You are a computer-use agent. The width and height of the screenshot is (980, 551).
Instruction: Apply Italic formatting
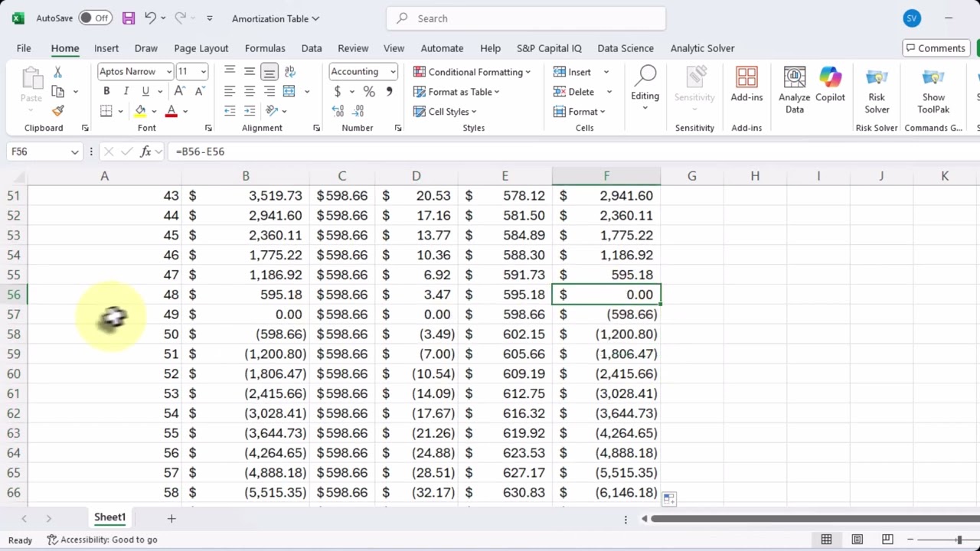126,91
